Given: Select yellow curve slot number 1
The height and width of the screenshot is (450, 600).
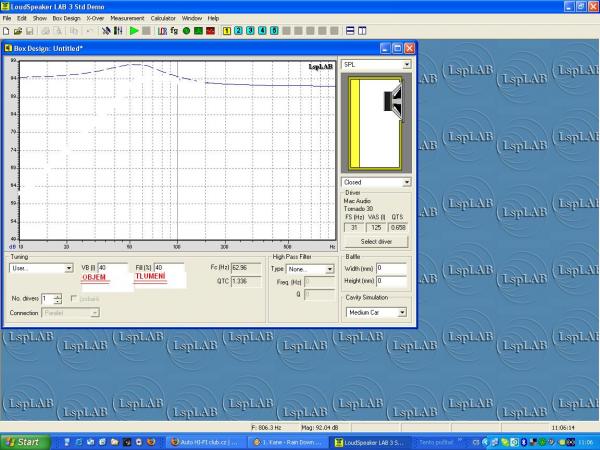Looking at the screenshot, I should pos(226,31).
